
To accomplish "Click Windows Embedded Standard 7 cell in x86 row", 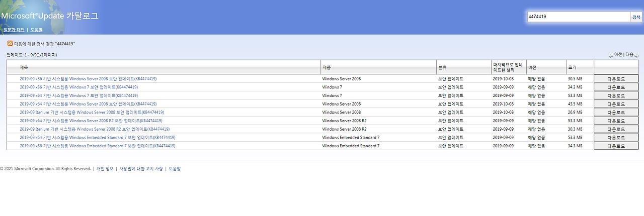I will tap(351, 146).
